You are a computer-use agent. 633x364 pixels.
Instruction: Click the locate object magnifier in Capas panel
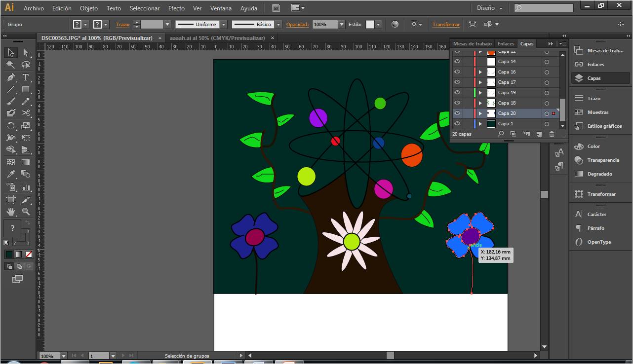pyautogui.click(x=501, y=134)
